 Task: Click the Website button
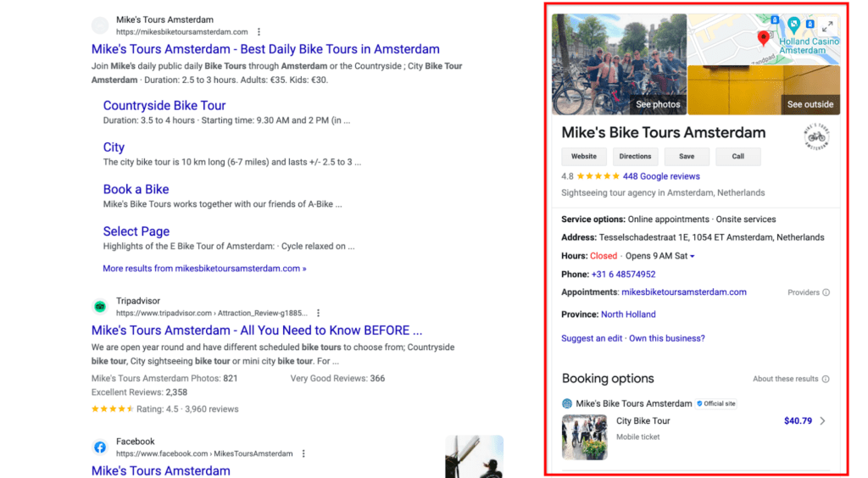click(584, 157)
